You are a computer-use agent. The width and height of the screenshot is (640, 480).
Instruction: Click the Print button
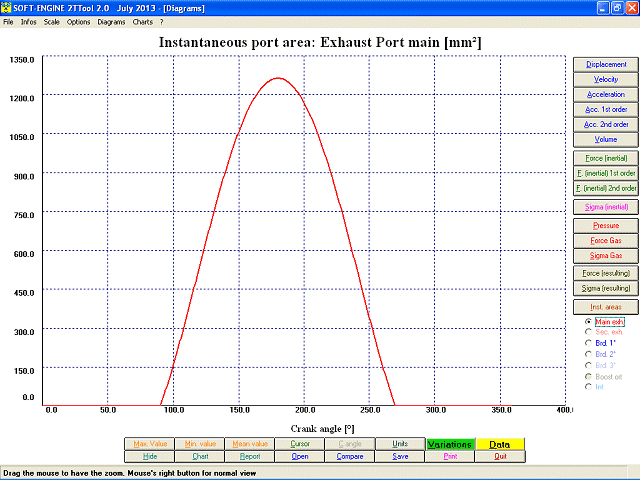[x=450, y=456]
